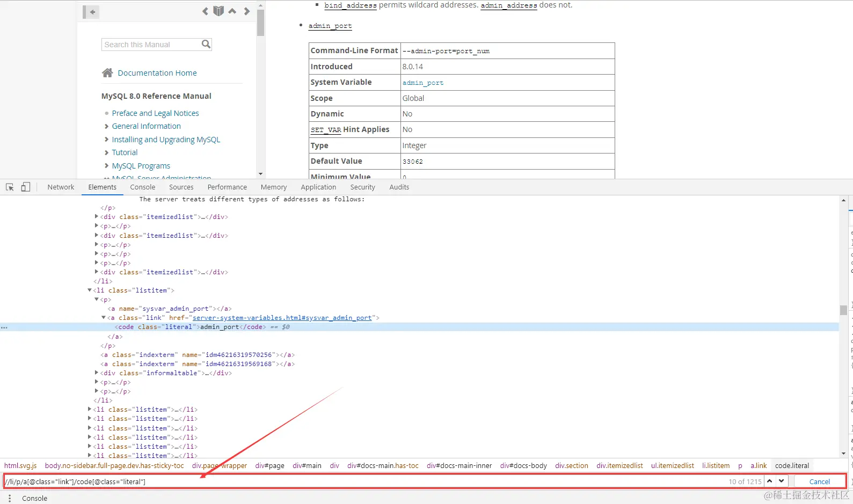This screenshot has height=504, width=853.
Task: Open the console drawer three-dot menu
Action: coord(9,499)
